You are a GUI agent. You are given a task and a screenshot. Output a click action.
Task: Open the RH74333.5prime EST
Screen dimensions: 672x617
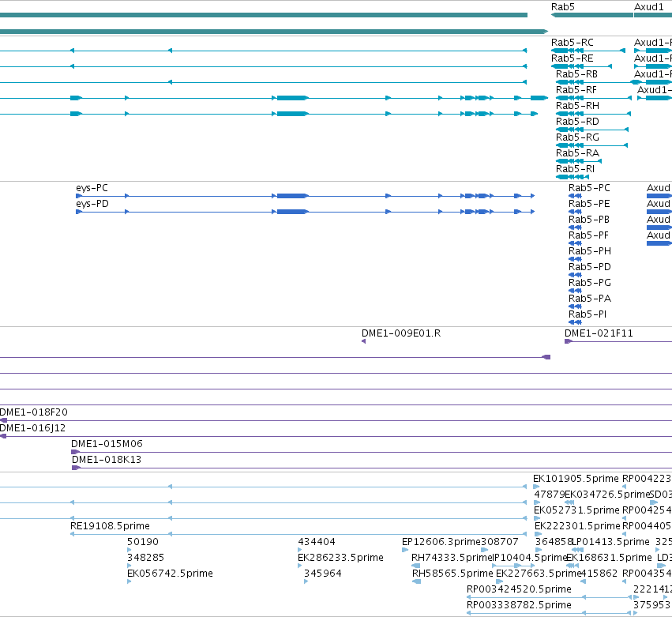451,559
